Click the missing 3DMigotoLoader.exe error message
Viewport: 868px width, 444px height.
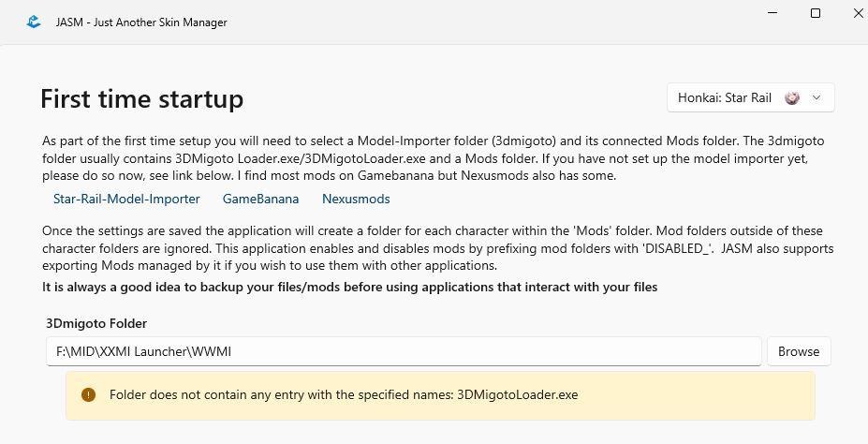pos(344,394)
